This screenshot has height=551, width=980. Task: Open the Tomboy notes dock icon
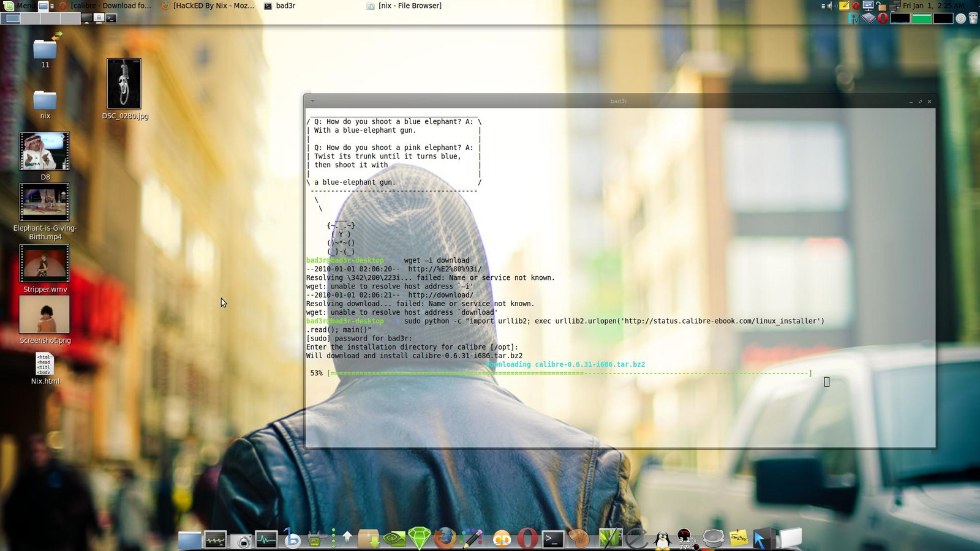(x=739, y=539)
